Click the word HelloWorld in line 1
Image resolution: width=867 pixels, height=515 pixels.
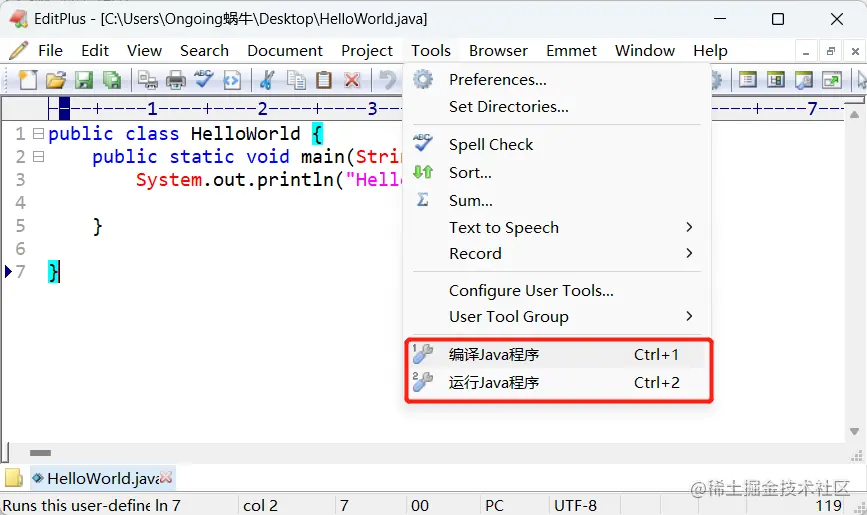[246, 134]
